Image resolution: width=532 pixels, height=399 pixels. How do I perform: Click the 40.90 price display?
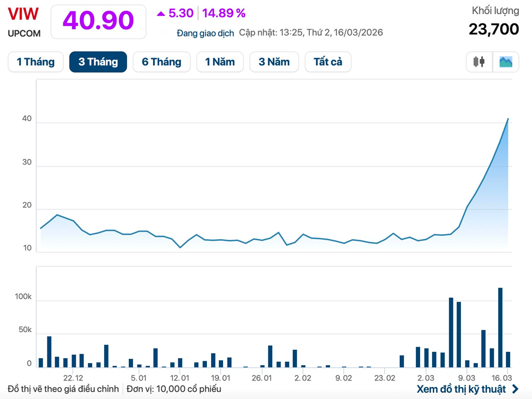(98, 21)
